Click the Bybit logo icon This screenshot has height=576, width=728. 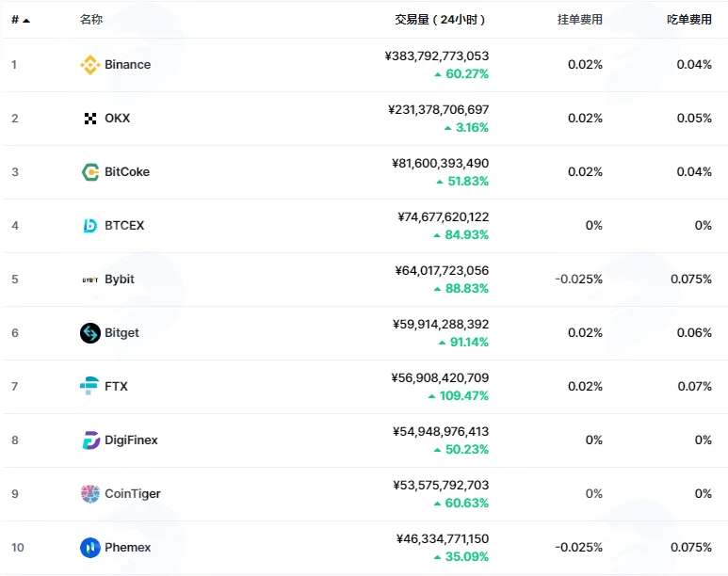click(x=90, y=280)
